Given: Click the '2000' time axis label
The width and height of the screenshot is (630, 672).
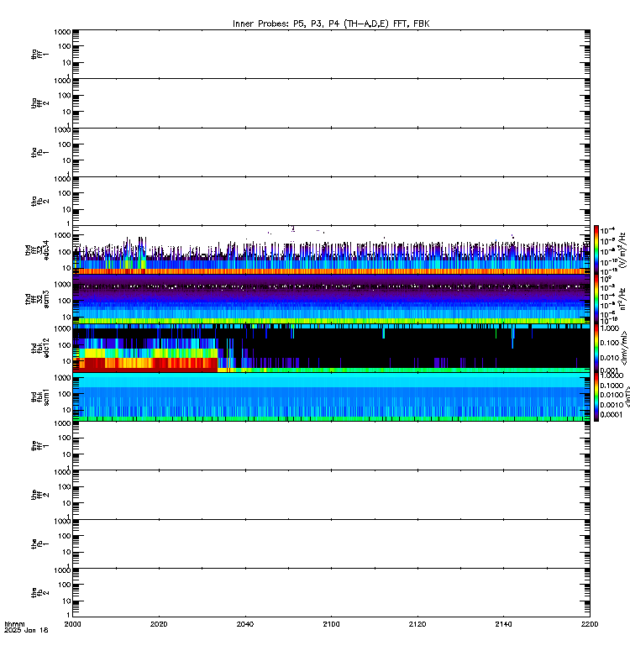Looking at the screenshot, I should [72, 624].
